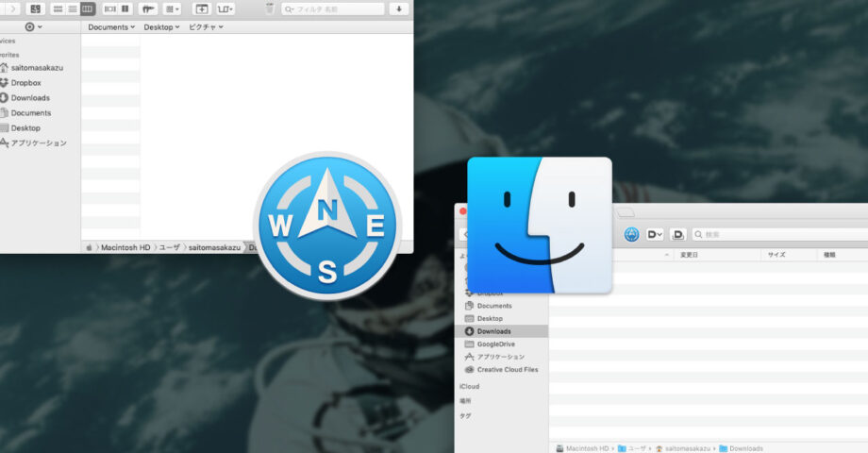Click the blue globe icon in Finder toolbar
Viewport: 868px width, 453px height.
[631, 234]
